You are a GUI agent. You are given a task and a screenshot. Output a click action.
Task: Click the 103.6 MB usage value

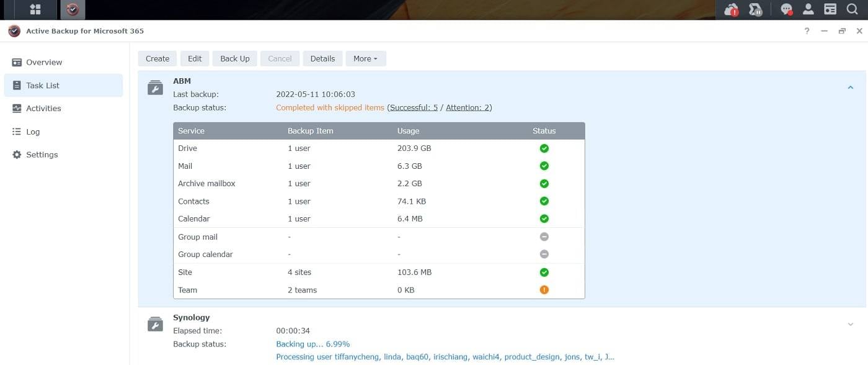click(414, 272)
